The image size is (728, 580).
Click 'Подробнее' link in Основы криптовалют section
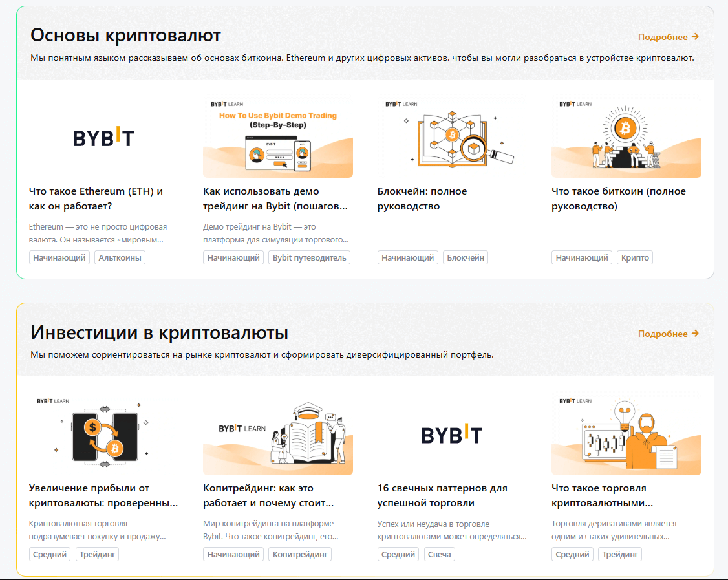(668, 37)
